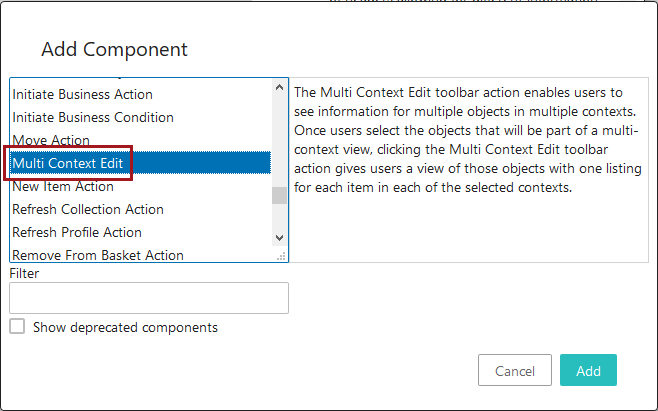Viewport: 658px width, 411px height.
Task: Click the Filter text field
Action: (148, 298)
